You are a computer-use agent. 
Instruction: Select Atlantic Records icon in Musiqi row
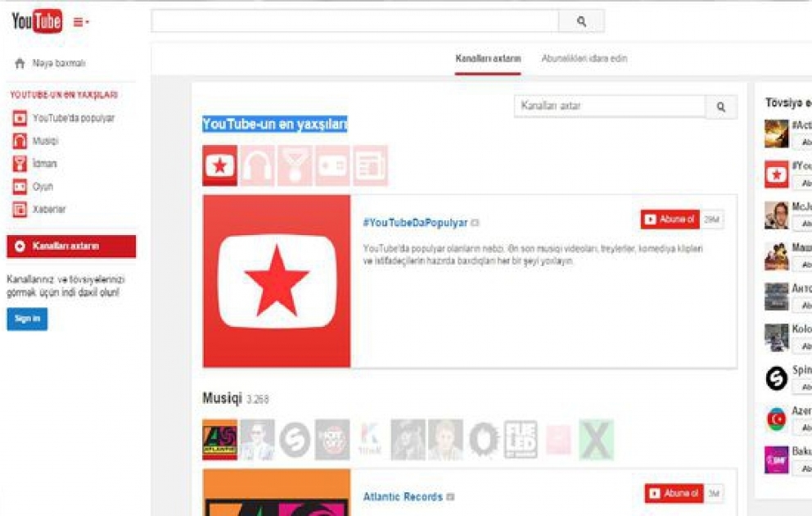(219, 439)
